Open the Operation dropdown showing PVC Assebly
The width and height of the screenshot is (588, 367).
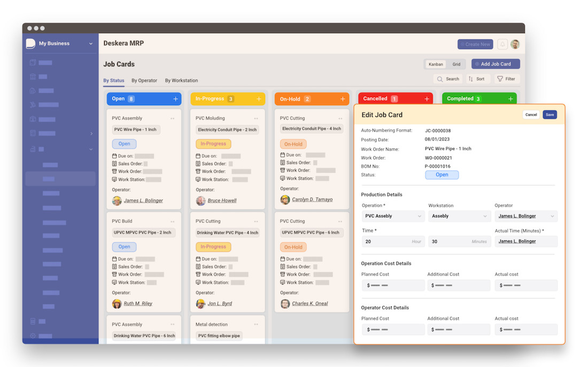coord(393,216)
